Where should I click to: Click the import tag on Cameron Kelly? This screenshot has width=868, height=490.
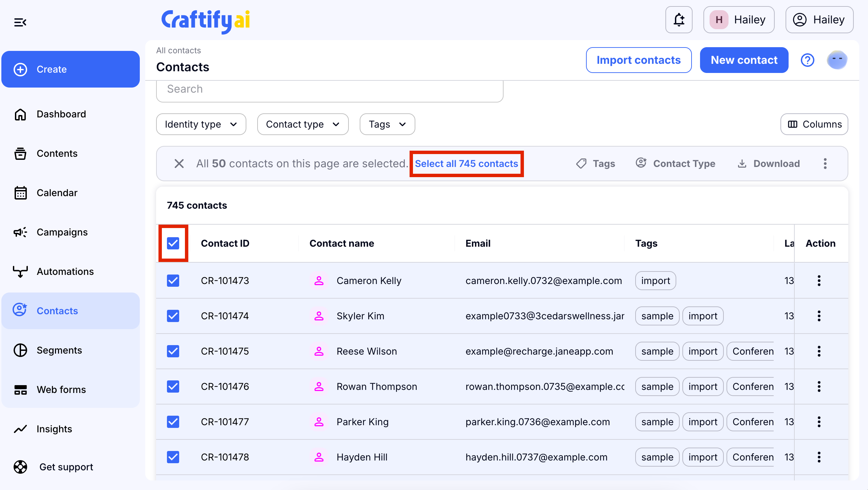pos(655,281)
